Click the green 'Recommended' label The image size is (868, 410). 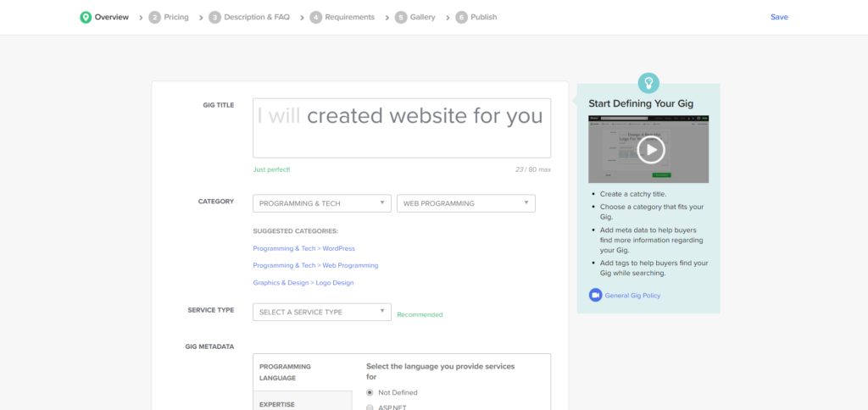(x=420, y=314)
